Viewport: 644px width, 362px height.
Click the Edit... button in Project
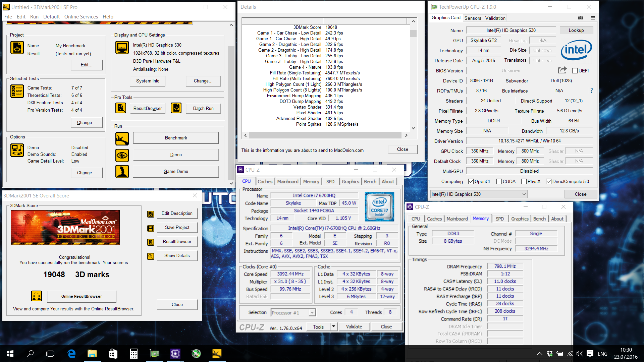point(87,65)
